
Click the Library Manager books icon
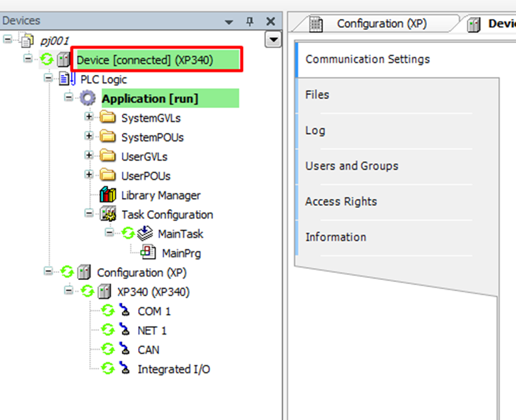(x=107, y=195)
